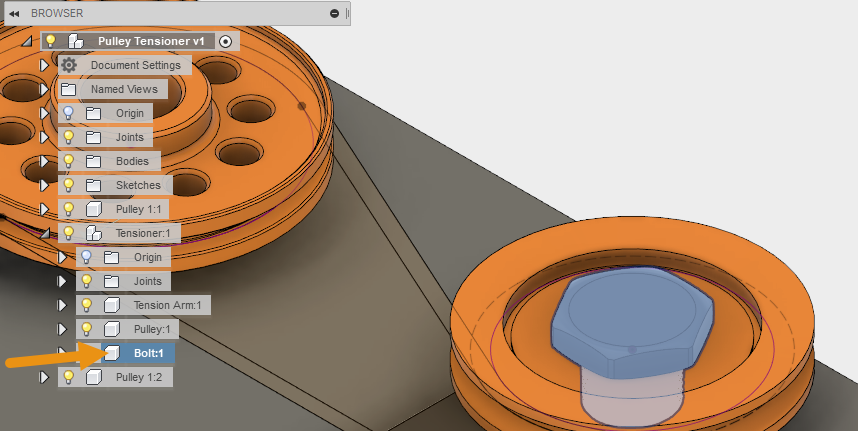The height and width of the screenshot is (431, 858).
Task: Expand the top-level Origin folder
Action: point(44,113)
